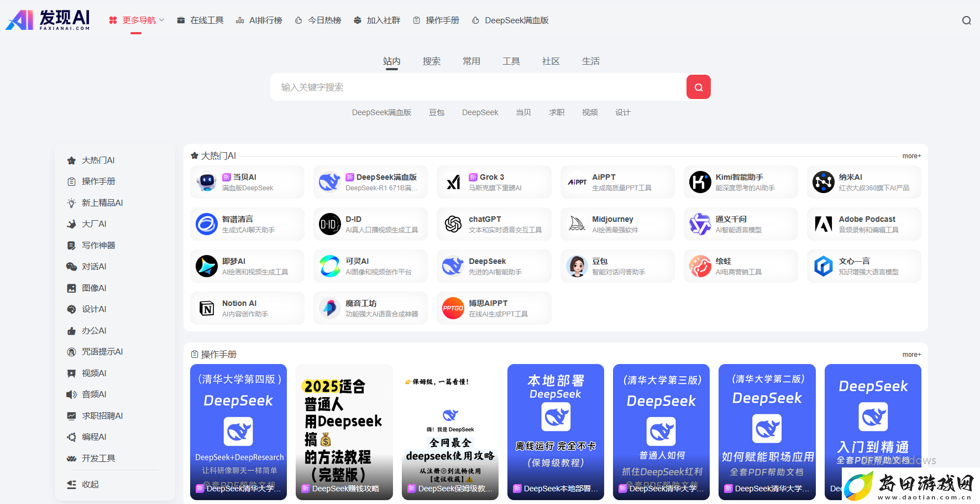Open the D-ID icon card

pos(370,224)
